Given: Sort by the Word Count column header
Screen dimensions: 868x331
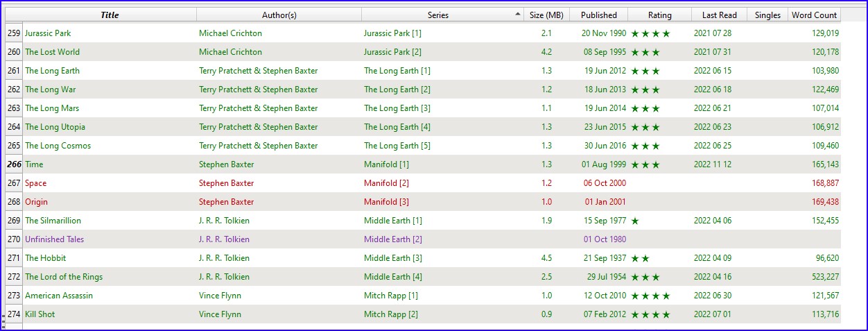Looking at the screenshot, I should click(x=815, y=15).
